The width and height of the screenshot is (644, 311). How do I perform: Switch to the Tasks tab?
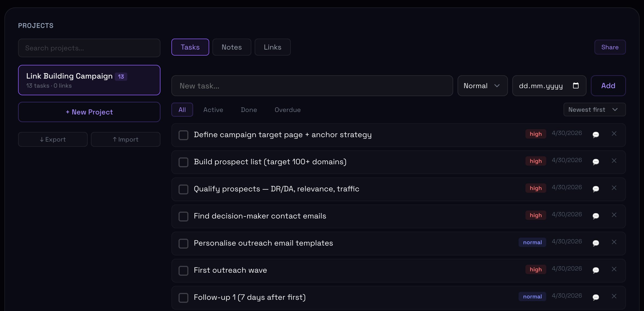click(x=190, y=47)
